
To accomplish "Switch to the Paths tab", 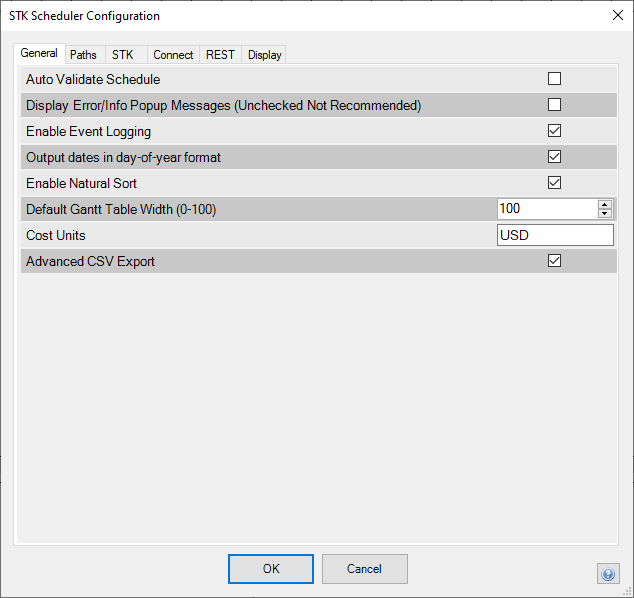I will 83,55.
